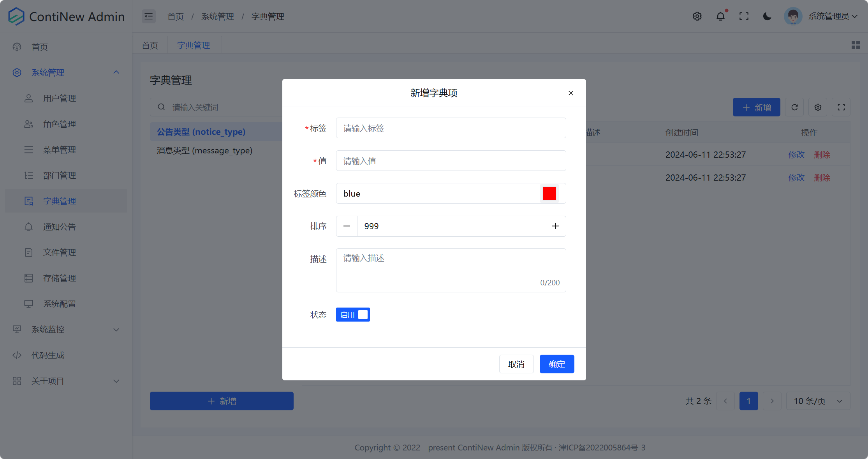Image resolution: width=868 pixels, height=459 pixels.
Task: Open 系统管理 from the breadcrumb
Action: click(x=218, y=16)
